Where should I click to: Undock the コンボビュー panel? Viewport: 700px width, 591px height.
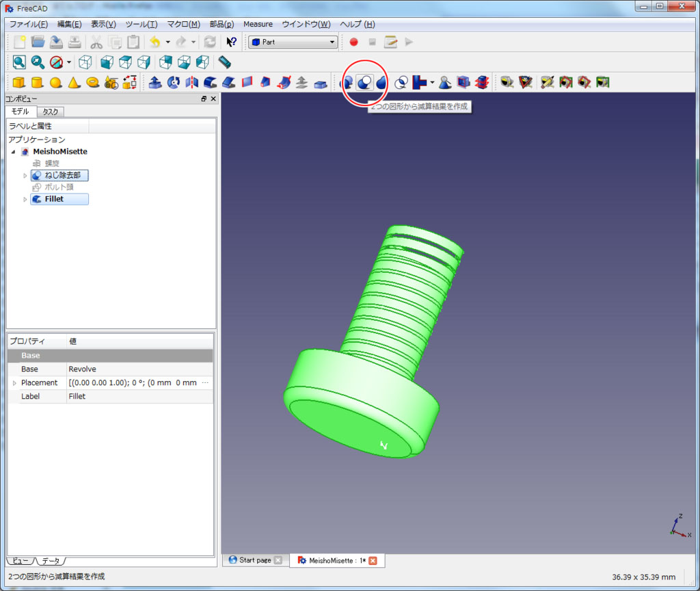204,98
